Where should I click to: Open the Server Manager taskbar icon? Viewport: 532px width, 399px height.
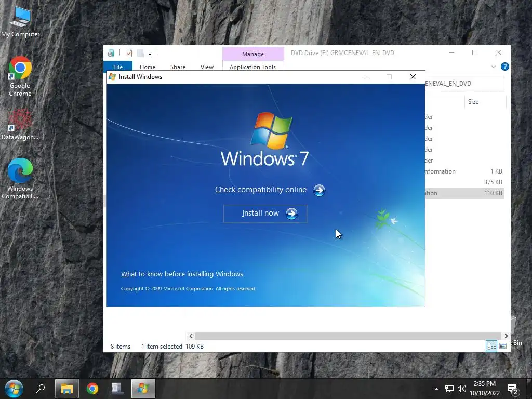[117, 389]
